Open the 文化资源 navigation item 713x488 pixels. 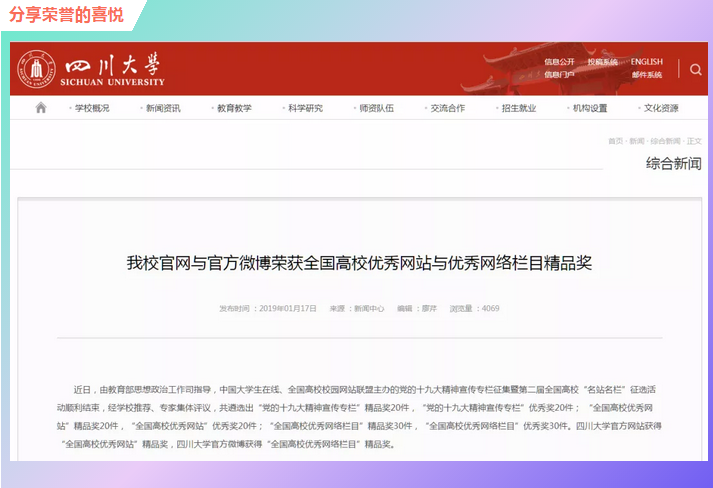(x=660, y=108)
